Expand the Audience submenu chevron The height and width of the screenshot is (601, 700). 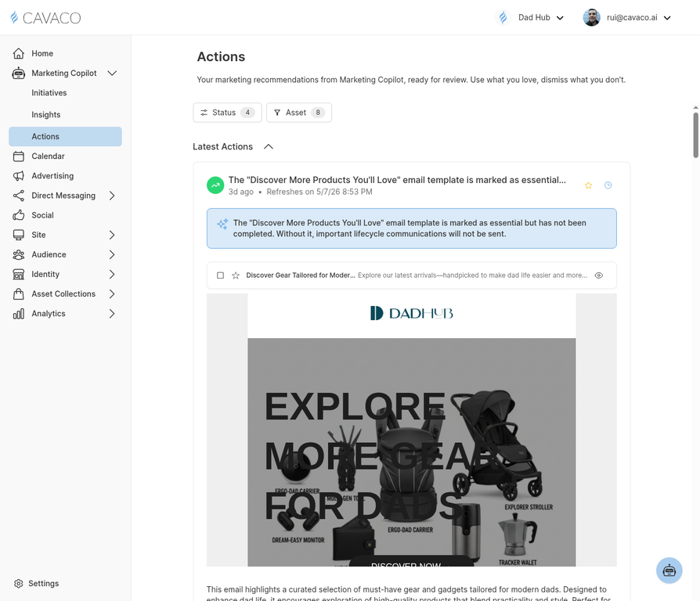112,254
